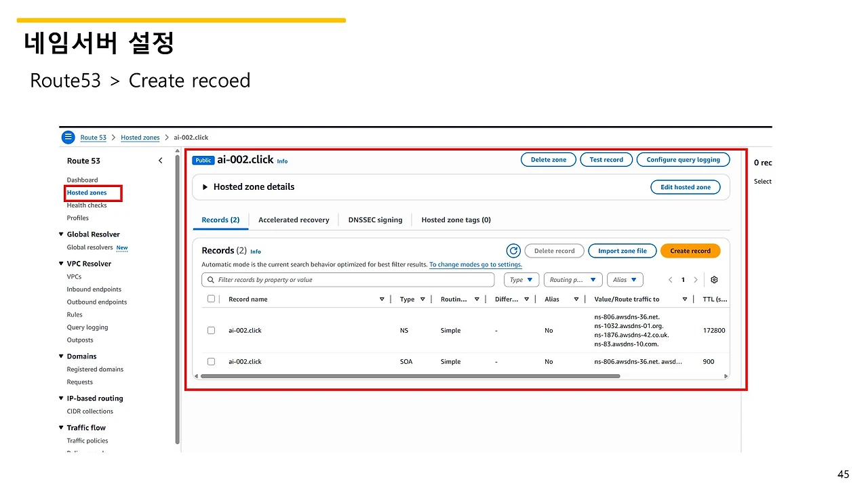Open the DNSSEC signing tab
The image size is (868, 488).
click(375, 220)
